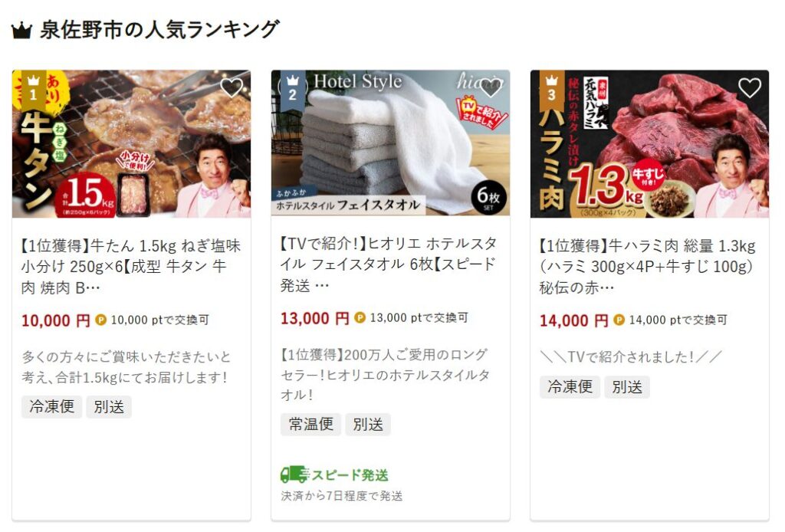
Task: Click point coin icon next to 10,000 pt
Action: click(100, 320)
